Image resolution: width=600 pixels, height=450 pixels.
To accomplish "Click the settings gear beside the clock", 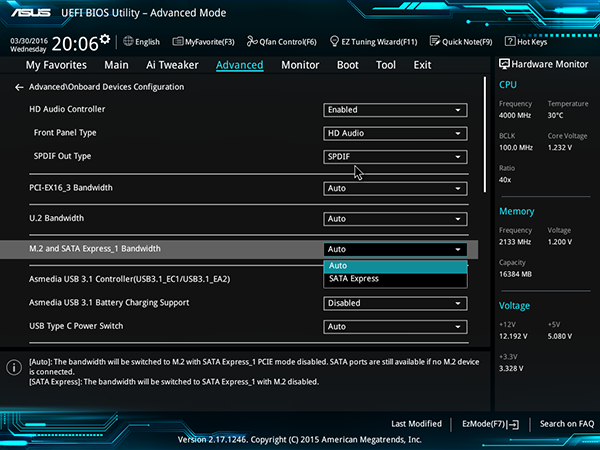I will point(104,39).
